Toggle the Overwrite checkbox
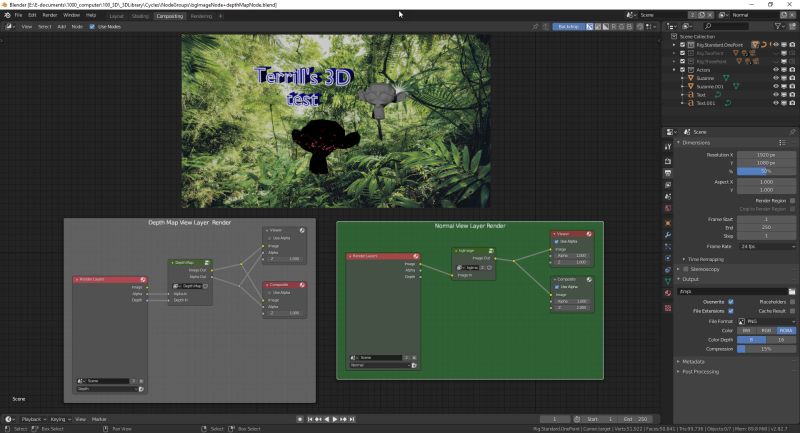 [731, 302]
